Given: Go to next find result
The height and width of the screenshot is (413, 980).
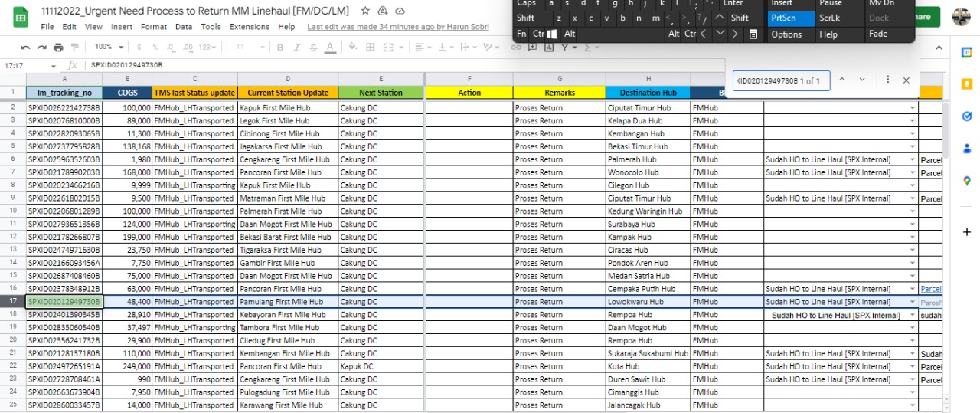Looking at the screenshot, I should [x=862, y=80].
